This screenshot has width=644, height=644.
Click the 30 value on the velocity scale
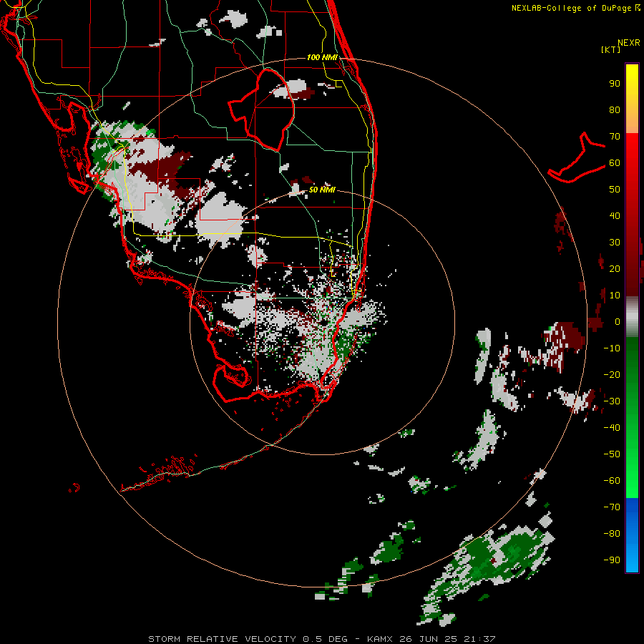tap(615, 243)
